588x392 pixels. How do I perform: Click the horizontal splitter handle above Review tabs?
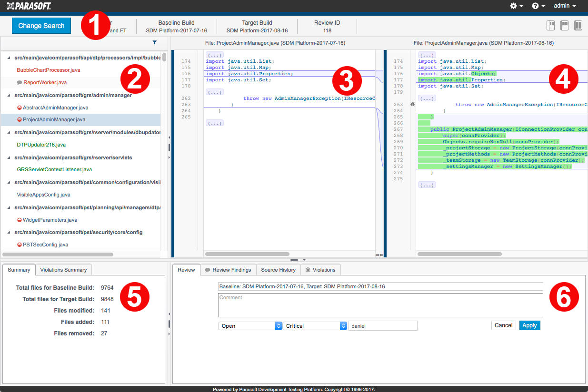pos(294,260)
